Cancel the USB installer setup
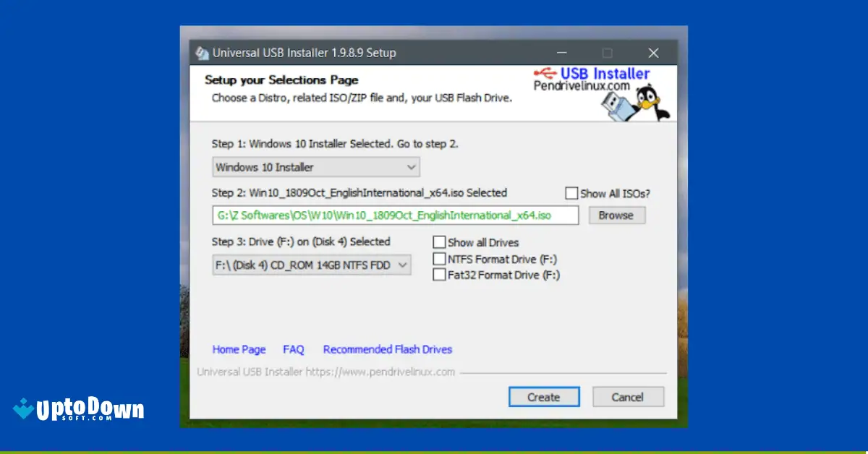The height and width of the screenshot is (454, 868). 628,397
